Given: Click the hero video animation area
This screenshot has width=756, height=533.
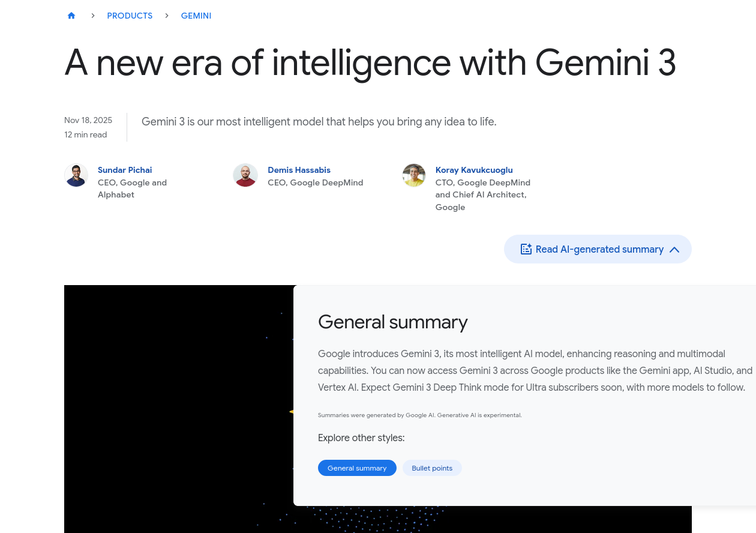Looking at the screenshot, I should coord(180,408).
